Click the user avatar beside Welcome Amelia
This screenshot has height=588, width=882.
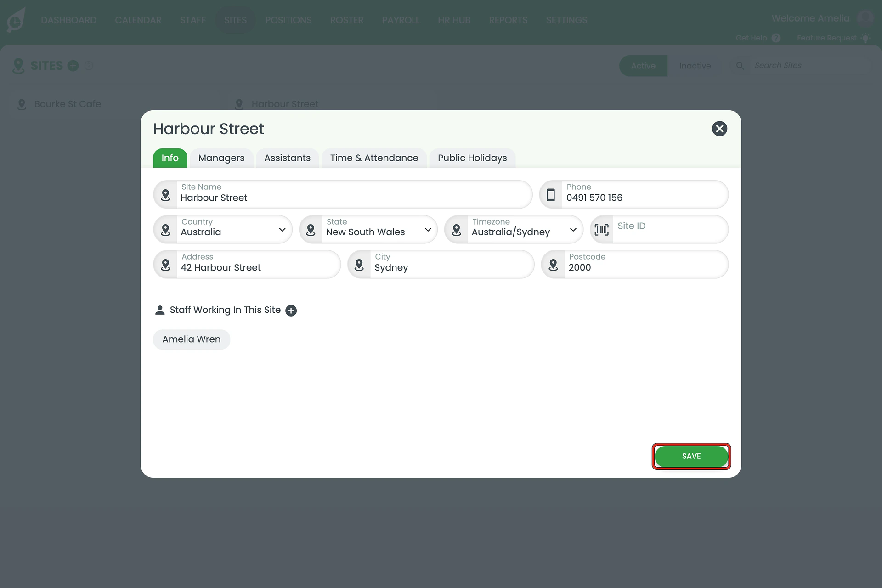tap(865, 19)
